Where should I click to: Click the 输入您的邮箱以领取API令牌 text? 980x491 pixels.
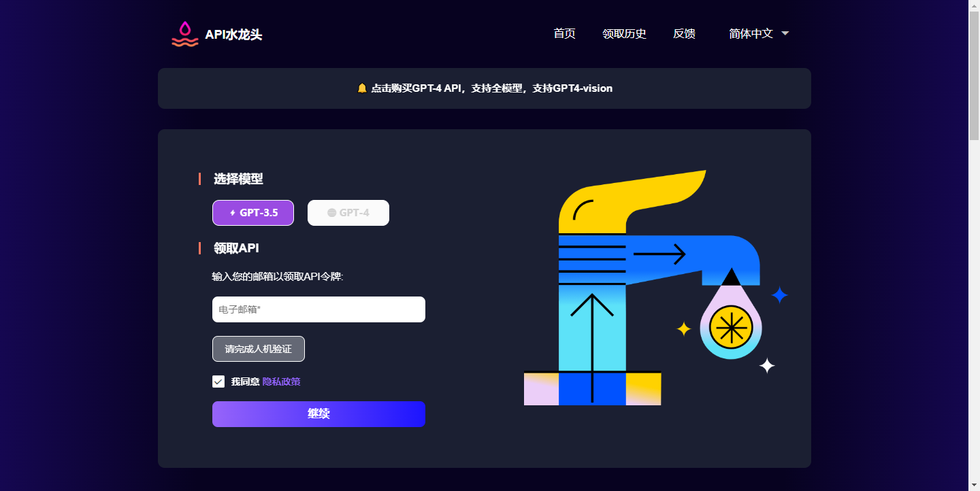(x=278, y=277)
